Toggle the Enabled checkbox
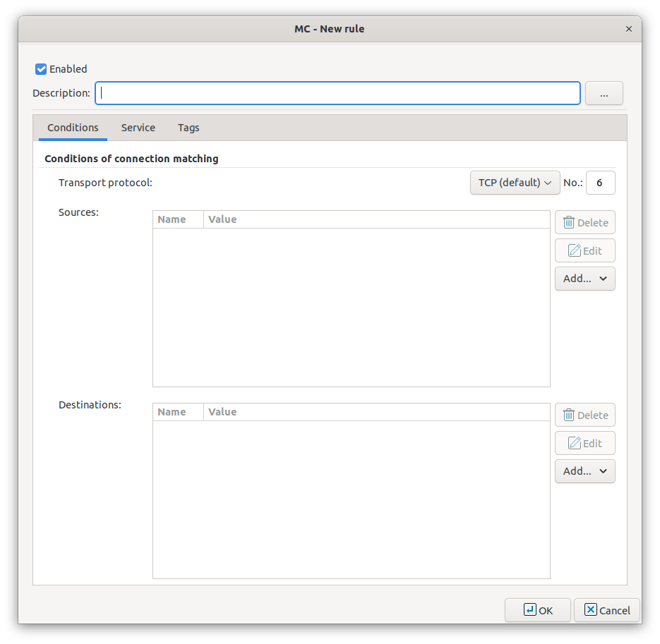The width and height of the screenshot is (660, 644). 41,69
